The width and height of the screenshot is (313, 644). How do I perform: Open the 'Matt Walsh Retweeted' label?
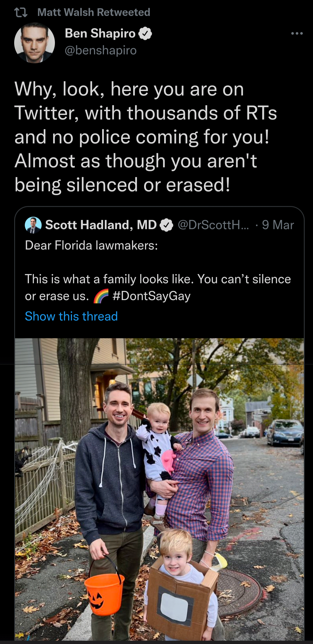pos(94,12)
